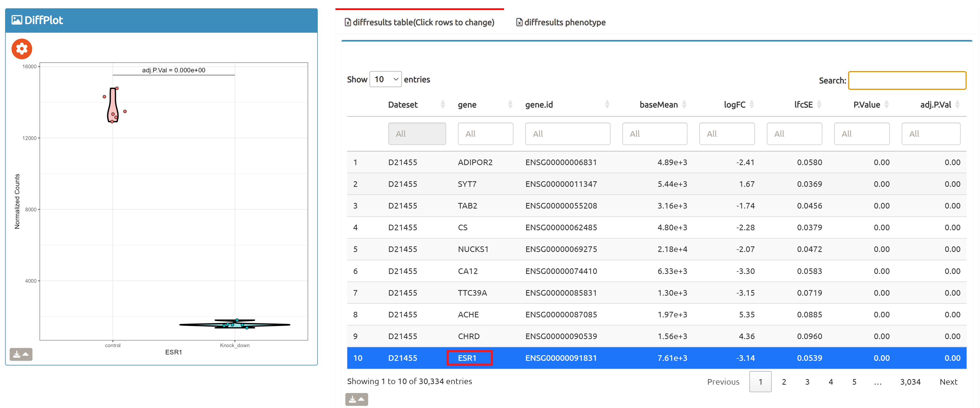The image size is (980, 408).
Task: Go to page 3 of table
Action: [x=807, y=382]
